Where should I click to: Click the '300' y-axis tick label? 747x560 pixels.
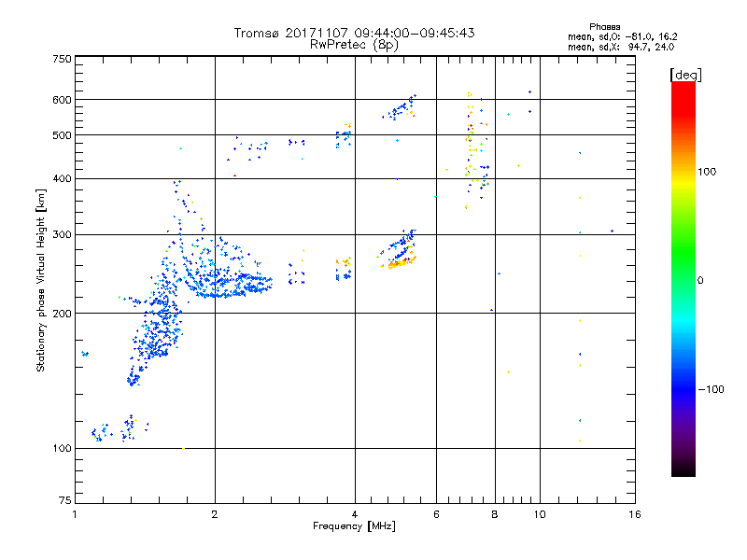tap(62, 234)
